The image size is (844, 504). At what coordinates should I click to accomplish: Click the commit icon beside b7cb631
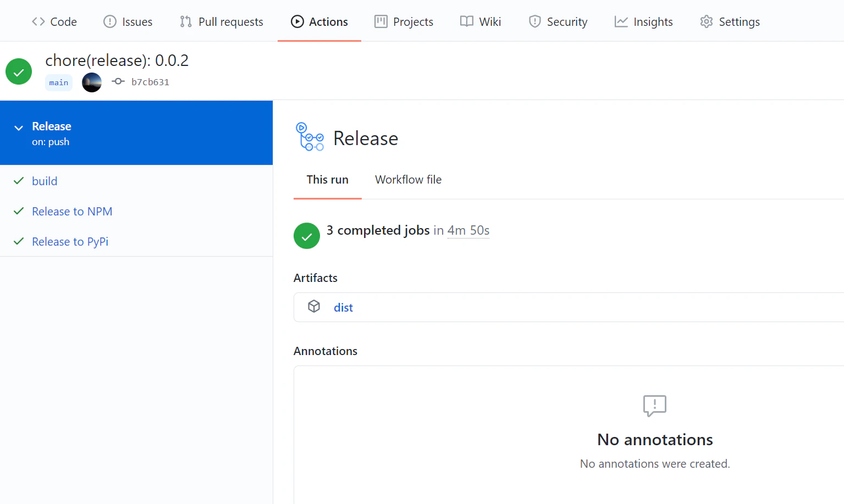[x=118, y=81]
